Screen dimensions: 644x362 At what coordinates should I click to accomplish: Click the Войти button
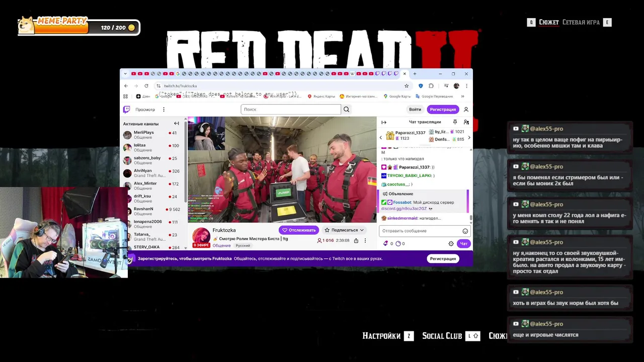click(x=415, y=110)
